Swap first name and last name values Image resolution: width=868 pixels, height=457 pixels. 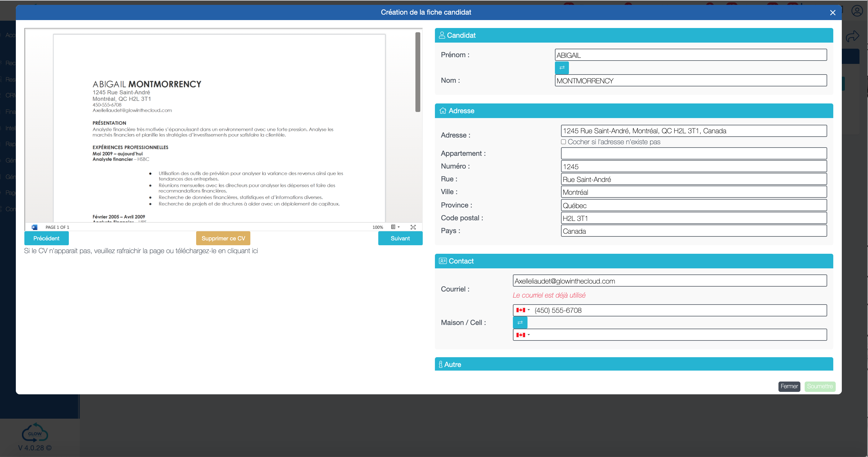tap(562, 68)
